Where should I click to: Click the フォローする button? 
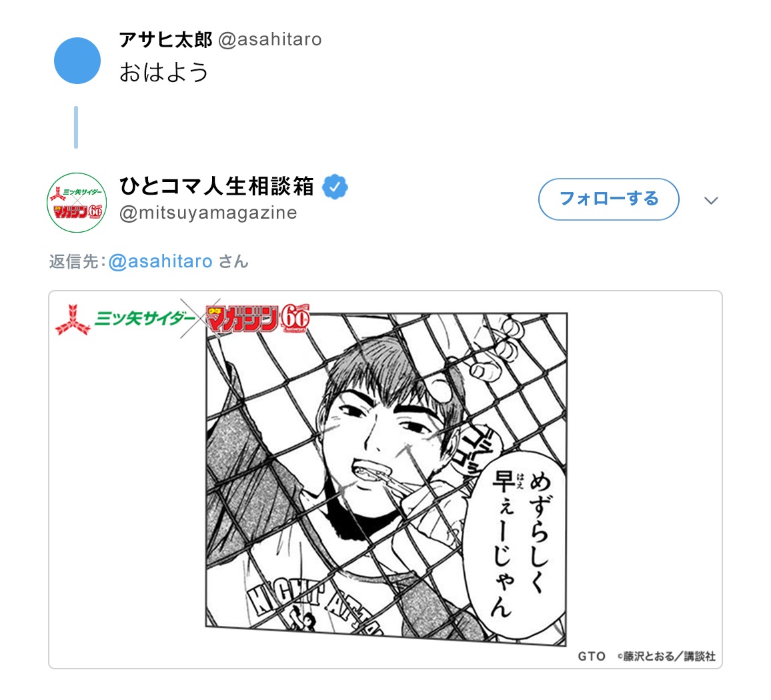tap(609, 199)
